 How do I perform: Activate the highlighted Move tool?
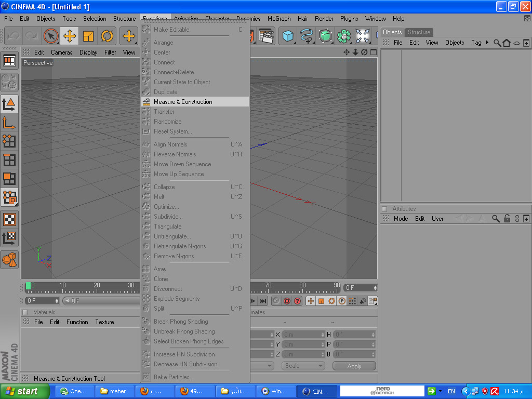click(70, 36)
